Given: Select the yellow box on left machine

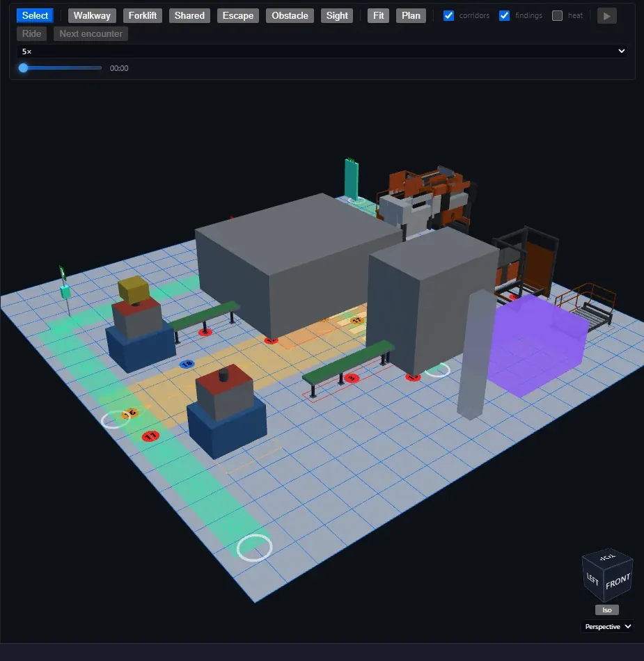Looking at the screenshot, I should coord(134,289).
